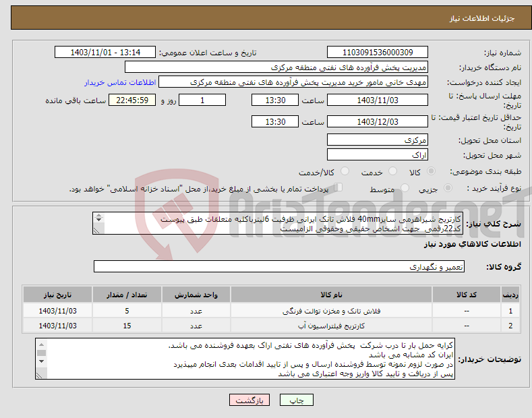Click scroll-up arrow in توضیحات خریدار box
Image resolution: width=532 pixels, height=418 pixels.
point(41,345)
